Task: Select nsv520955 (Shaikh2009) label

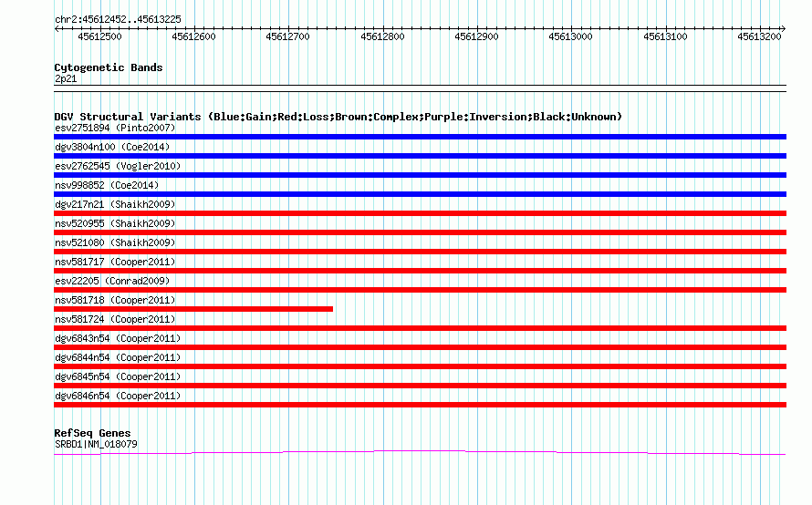Action: tap(115, 223)
